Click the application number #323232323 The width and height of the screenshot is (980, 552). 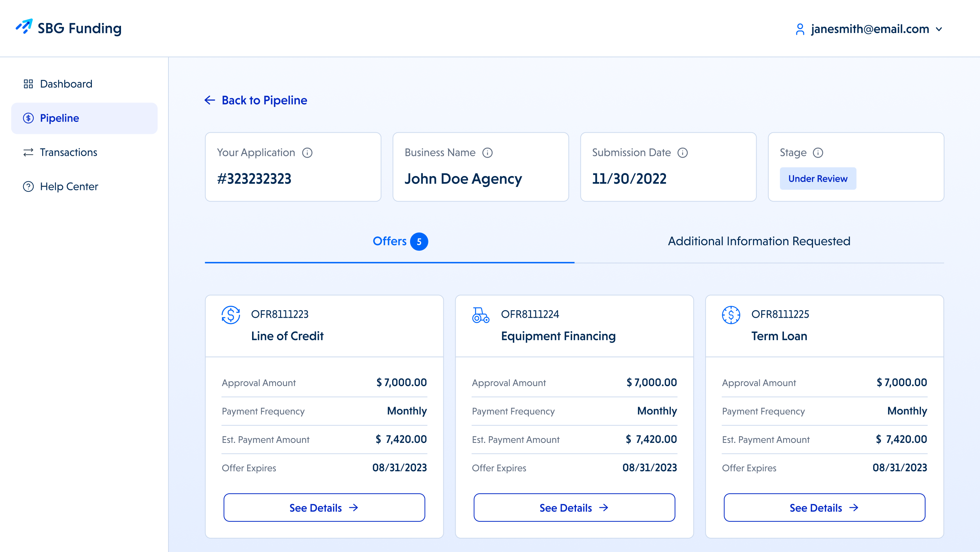[x=254, y=179]
